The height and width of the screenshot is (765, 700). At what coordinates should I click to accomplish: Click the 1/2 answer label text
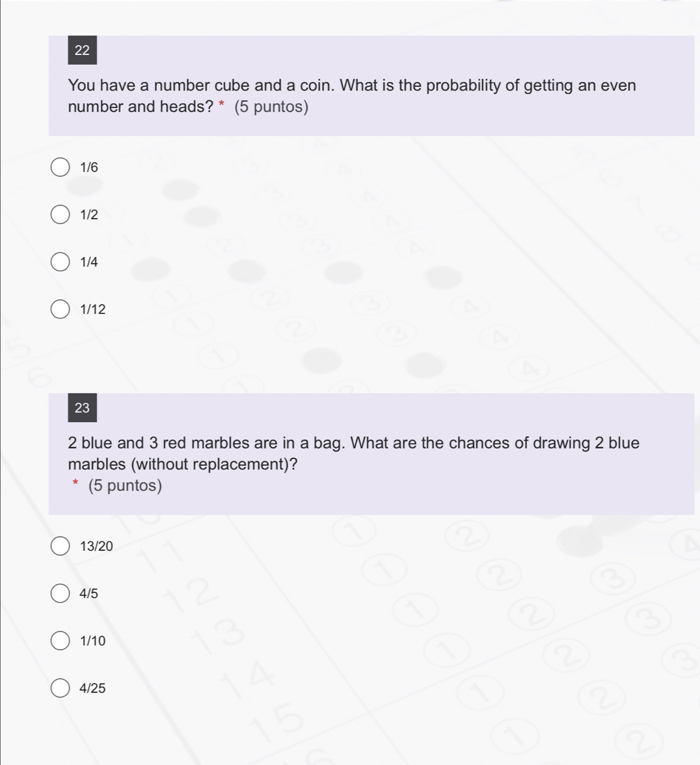89,215
